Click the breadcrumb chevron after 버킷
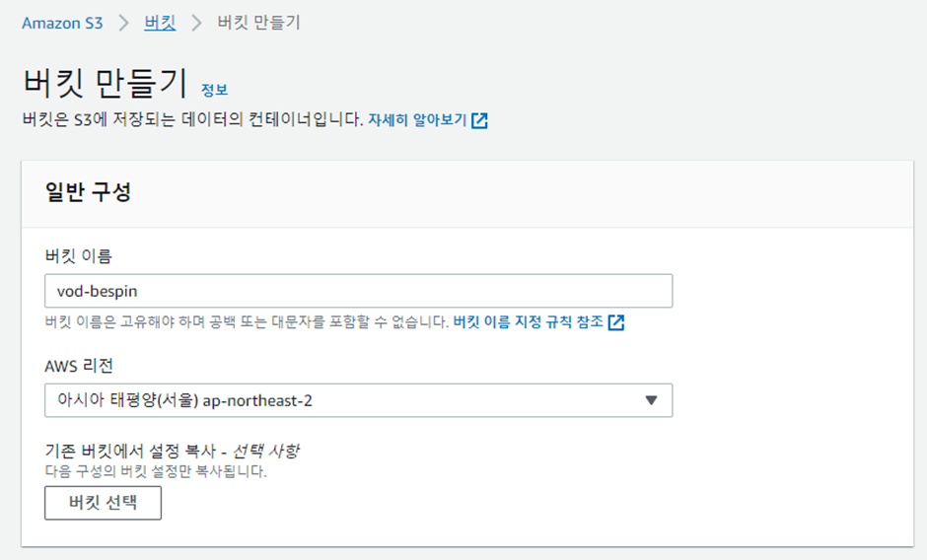Screen dimensions: 927x560 coord(196,23)
